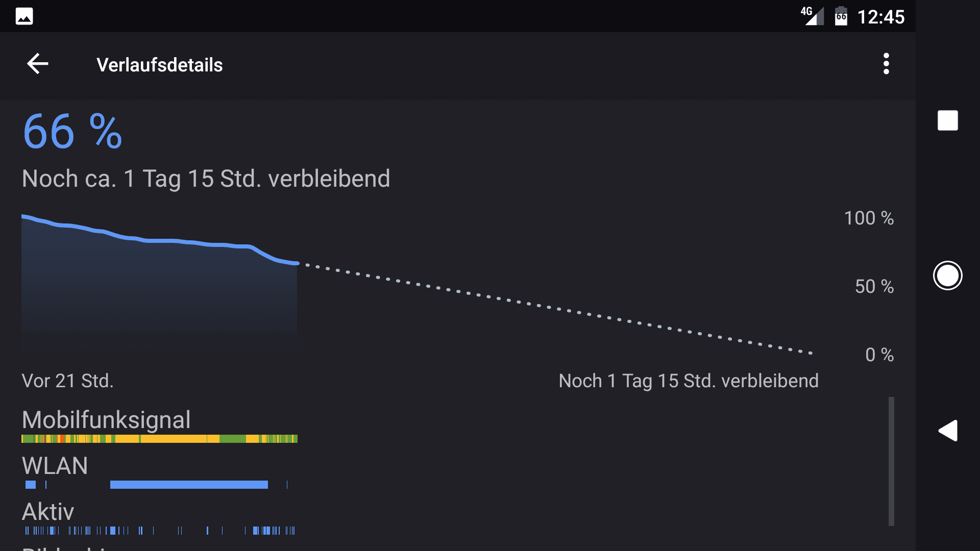
Task: Tap the navigation back triangle
Action: (x=947, y=431)
